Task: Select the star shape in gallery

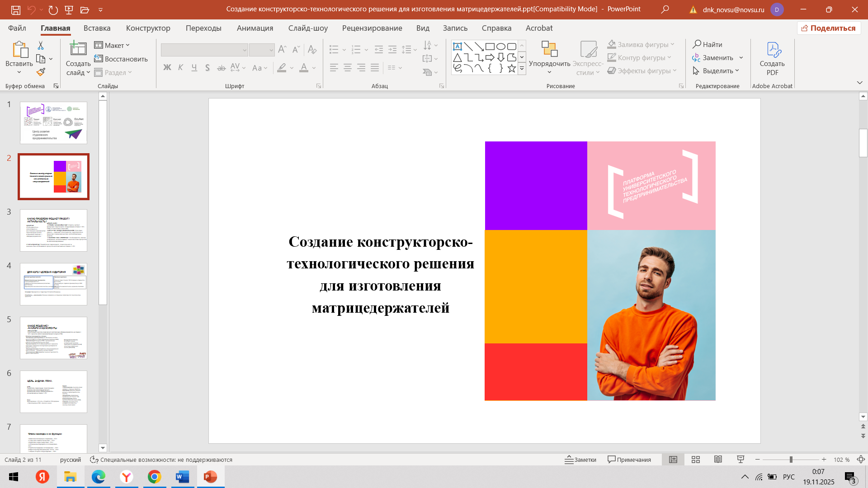Action: pos(511,68)
